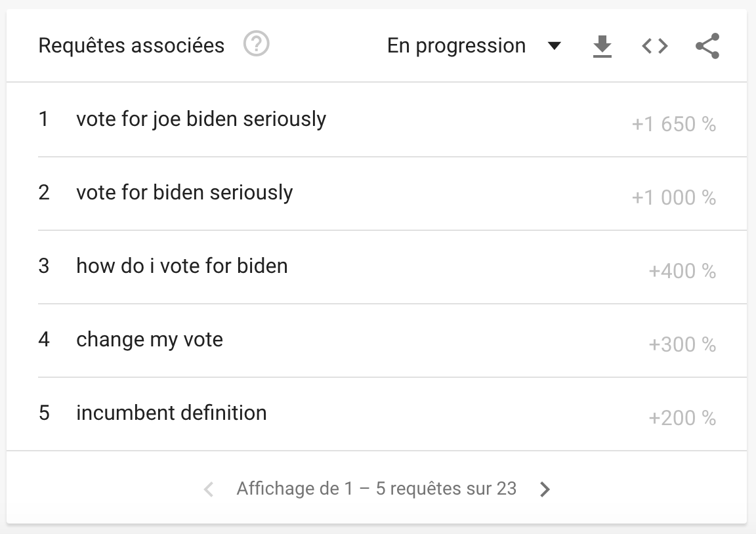
Task: Download the related queries as CSV
Action: click(x=602, y=46)
